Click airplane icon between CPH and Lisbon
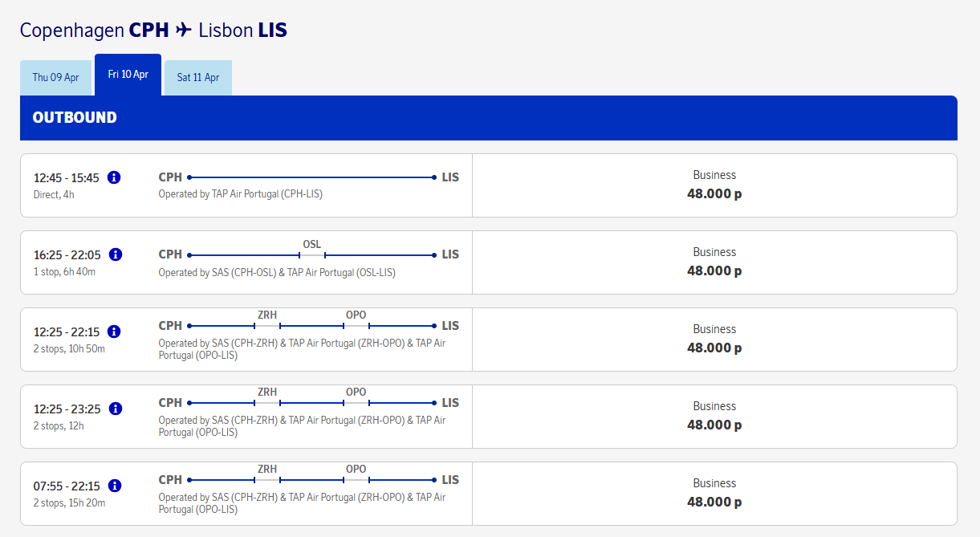The height and width of the screenshot is (537, 980). tap(184, 31)
